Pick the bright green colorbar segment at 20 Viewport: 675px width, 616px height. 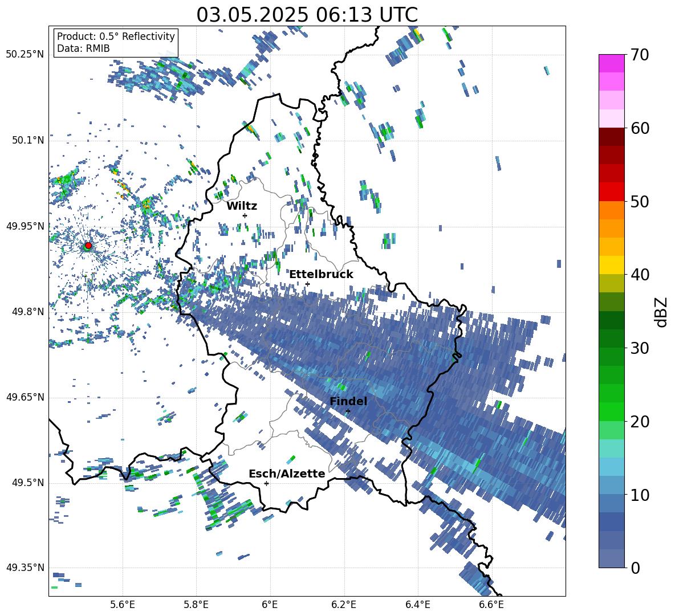pos(611,411)
